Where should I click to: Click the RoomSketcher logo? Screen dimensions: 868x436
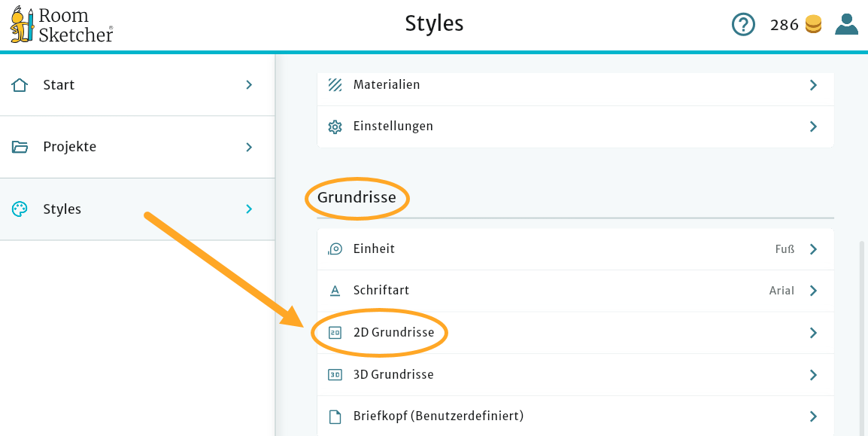pyautogui.click(x=60, y=24)
